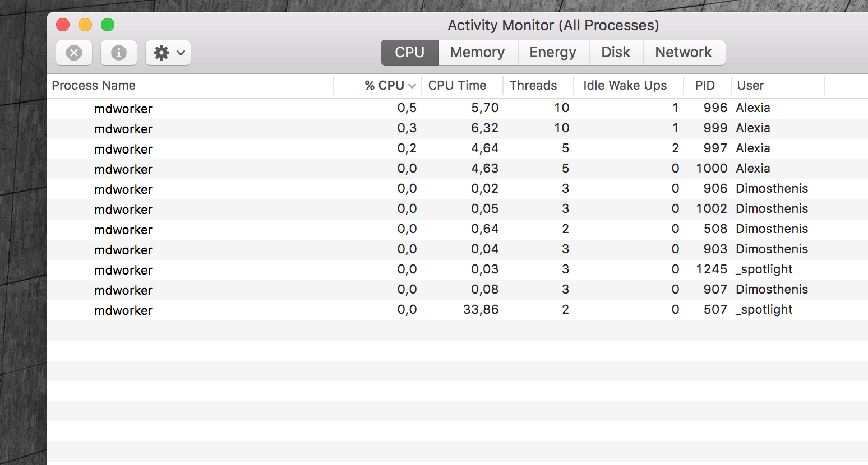Close the Activity Monitor window
868x465 pixels.
coord(63,25)
